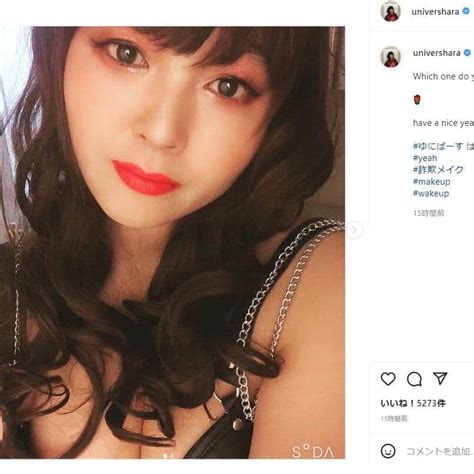
Task: Open comments with speech bubble icon
Action: [414, 379]
